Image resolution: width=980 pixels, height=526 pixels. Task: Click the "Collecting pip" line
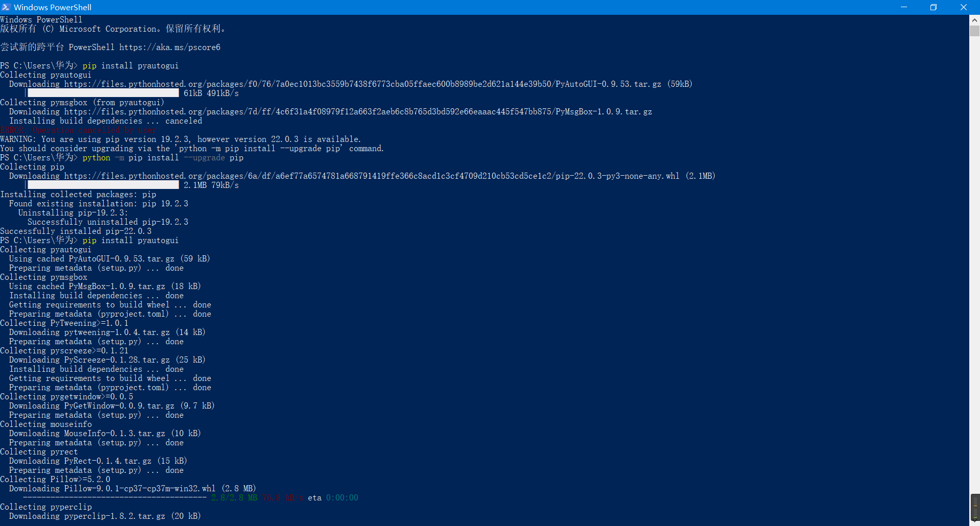click(x=32, y=167)
